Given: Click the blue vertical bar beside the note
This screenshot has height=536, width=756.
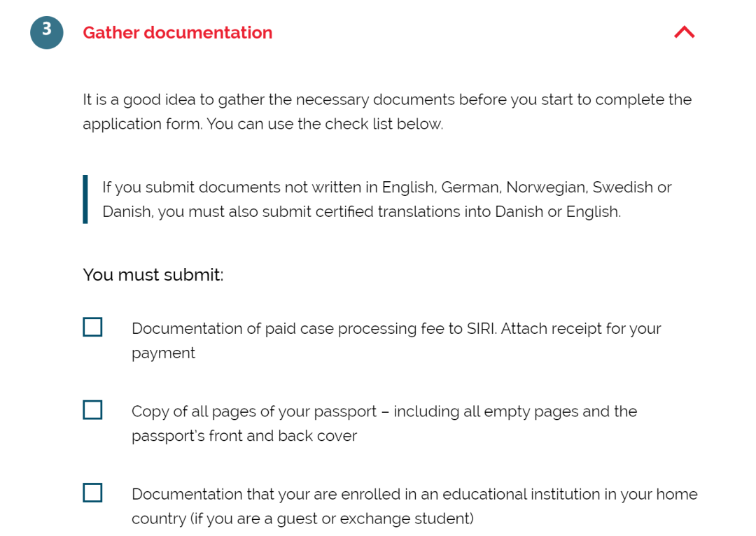Looking at the screenshot, I should click(85, 199).
